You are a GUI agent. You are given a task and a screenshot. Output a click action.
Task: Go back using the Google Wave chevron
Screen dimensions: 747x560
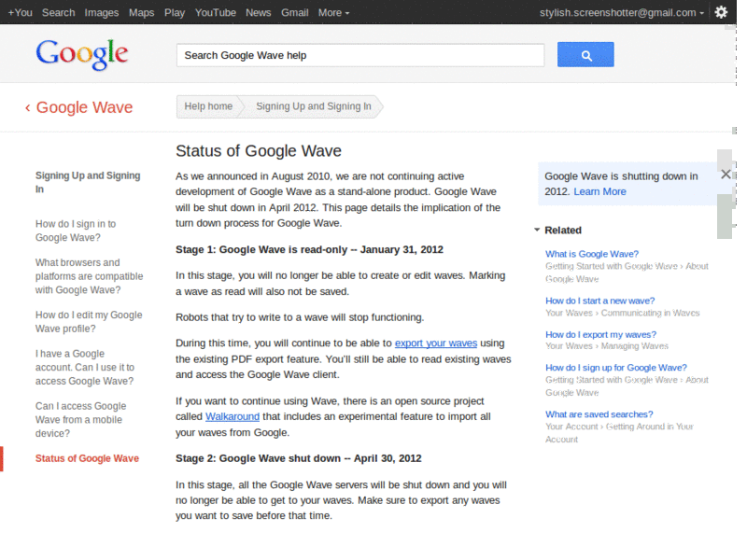28,107
